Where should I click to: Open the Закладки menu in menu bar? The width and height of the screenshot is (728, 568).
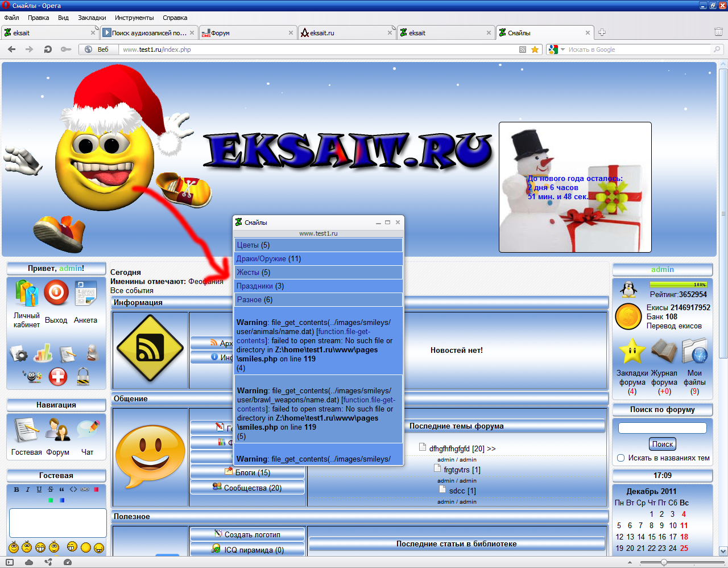[x=92, y=18]
